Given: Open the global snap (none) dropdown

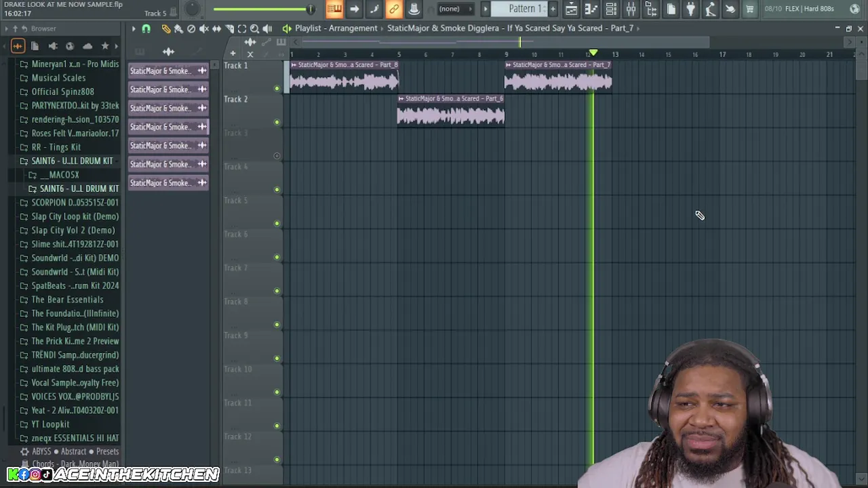Looking at the screenshot, I should pyautogui.click(x=454, y=9).
